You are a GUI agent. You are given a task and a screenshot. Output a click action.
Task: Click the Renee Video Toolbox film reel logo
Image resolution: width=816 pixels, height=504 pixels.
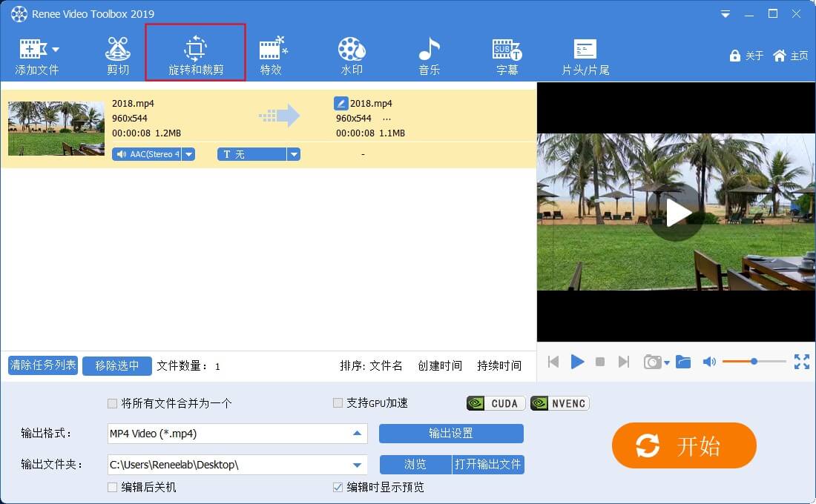[19, 14]
